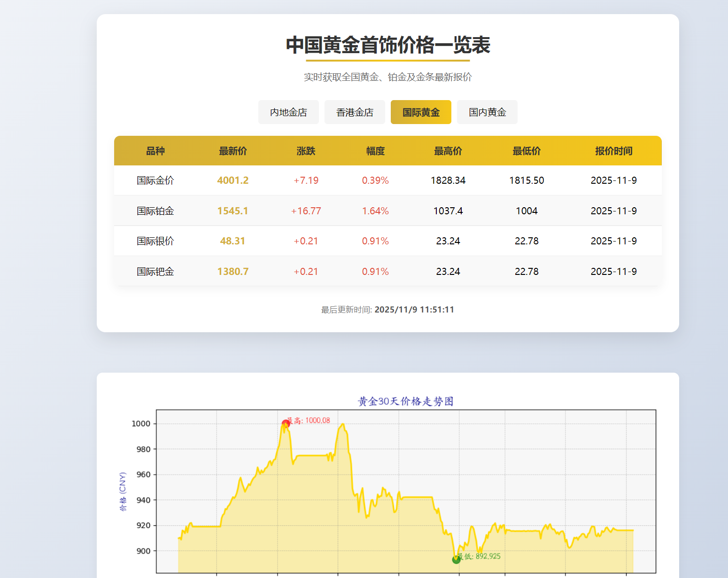Sort by the 最新价 column header
This screenshot has width=728, height=578.
233,151
